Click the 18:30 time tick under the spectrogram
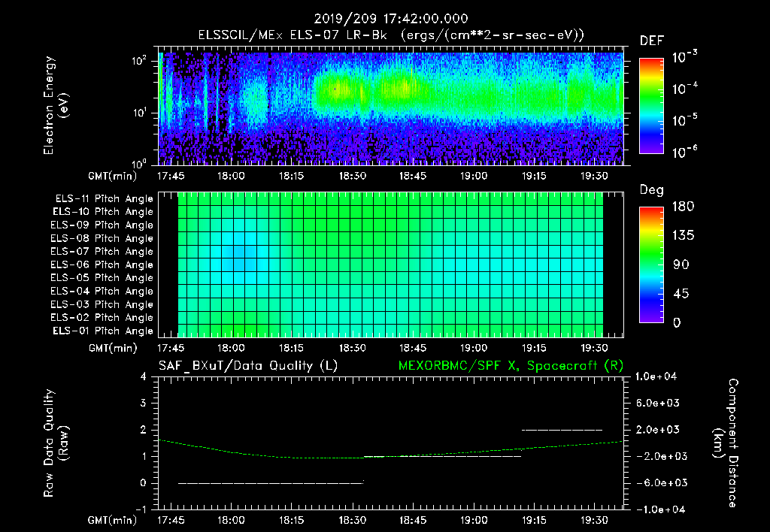770x532 pixels. pos(352,176)
